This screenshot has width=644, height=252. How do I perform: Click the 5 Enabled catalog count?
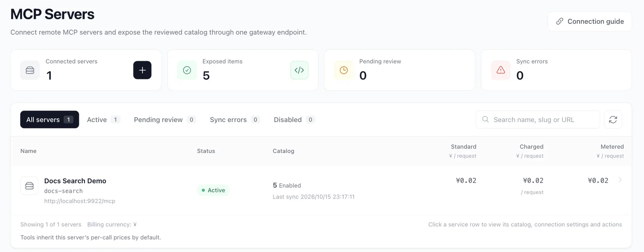click(287, 185)
